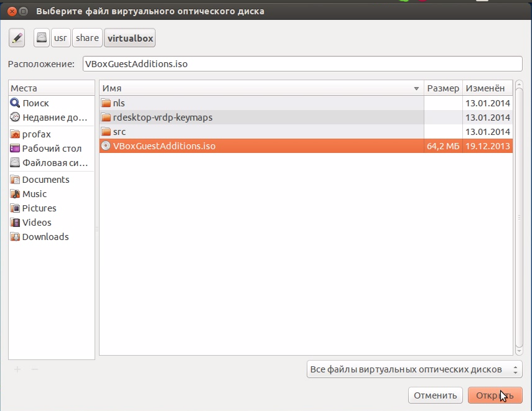Screen dimensions: 532x411
Task: Toggle the type-a-filename pencil button
Action: pyautogui.click(x=17, y=38)
